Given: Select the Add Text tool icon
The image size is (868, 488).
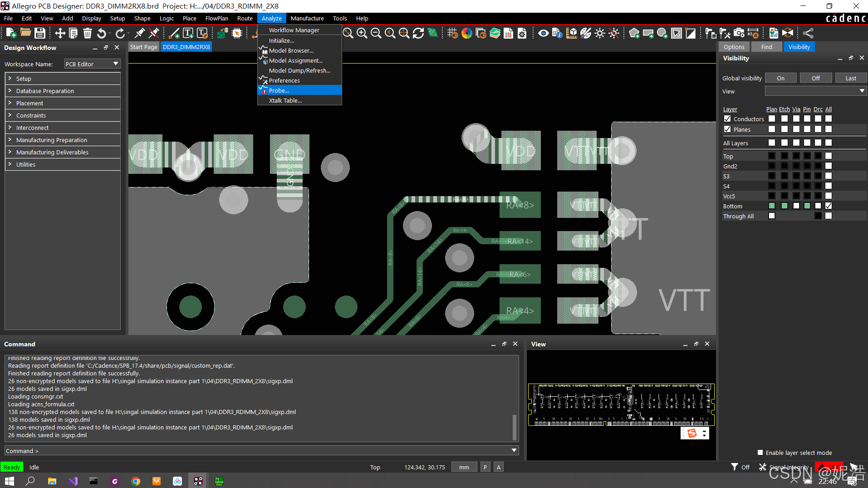Looking at the screenshot, I should (x=188, y=33).
